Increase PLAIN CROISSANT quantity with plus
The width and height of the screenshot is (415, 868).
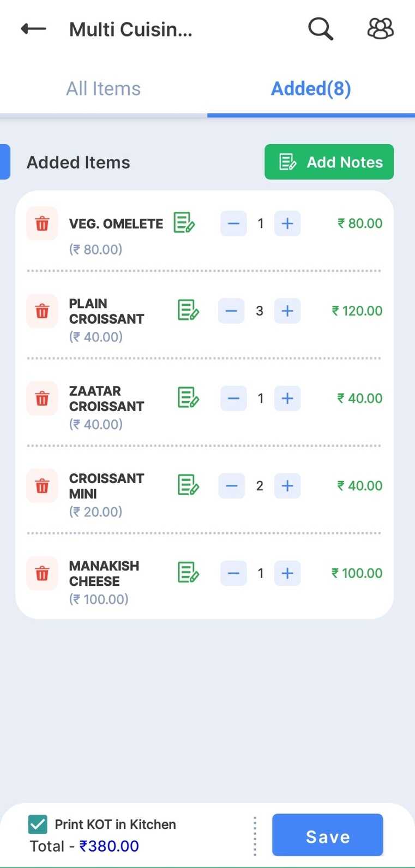(287, 311)
